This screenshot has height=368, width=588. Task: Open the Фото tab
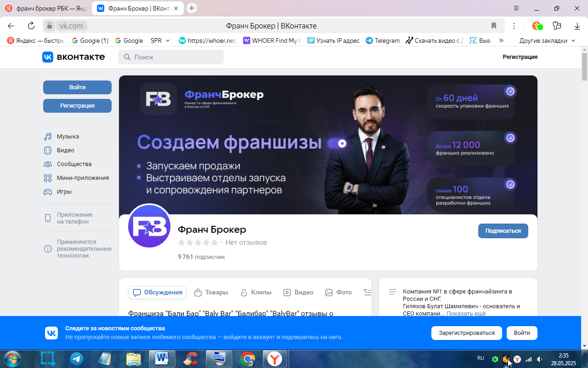(339, 293)
